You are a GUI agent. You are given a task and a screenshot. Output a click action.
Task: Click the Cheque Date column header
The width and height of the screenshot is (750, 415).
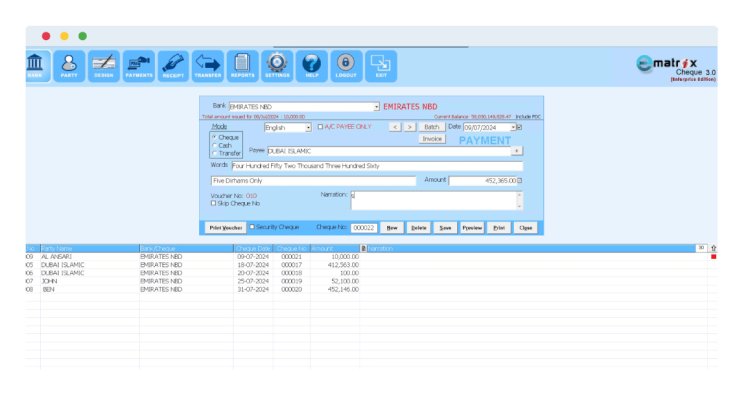(x=254, y=249)
